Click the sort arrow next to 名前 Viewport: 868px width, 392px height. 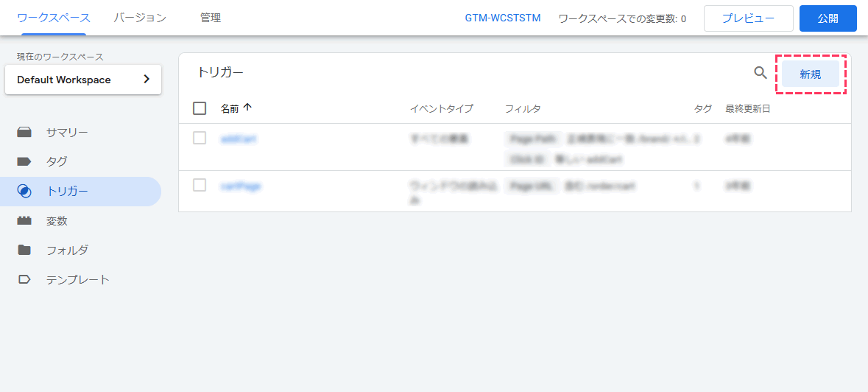coord(247,108)
